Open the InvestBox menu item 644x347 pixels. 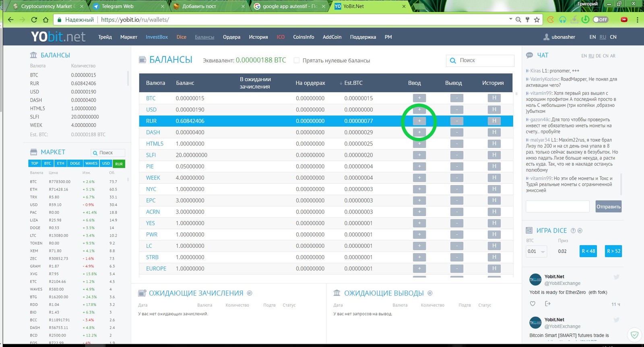point(157,37)
